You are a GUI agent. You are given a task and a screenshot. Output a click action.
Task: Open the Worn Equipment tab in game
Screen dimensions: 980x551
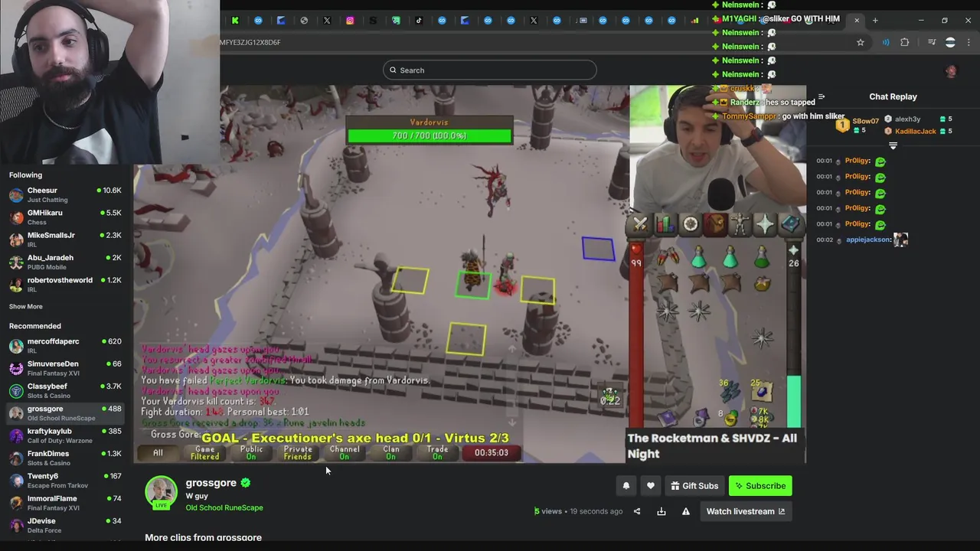[x=740, y=224]
